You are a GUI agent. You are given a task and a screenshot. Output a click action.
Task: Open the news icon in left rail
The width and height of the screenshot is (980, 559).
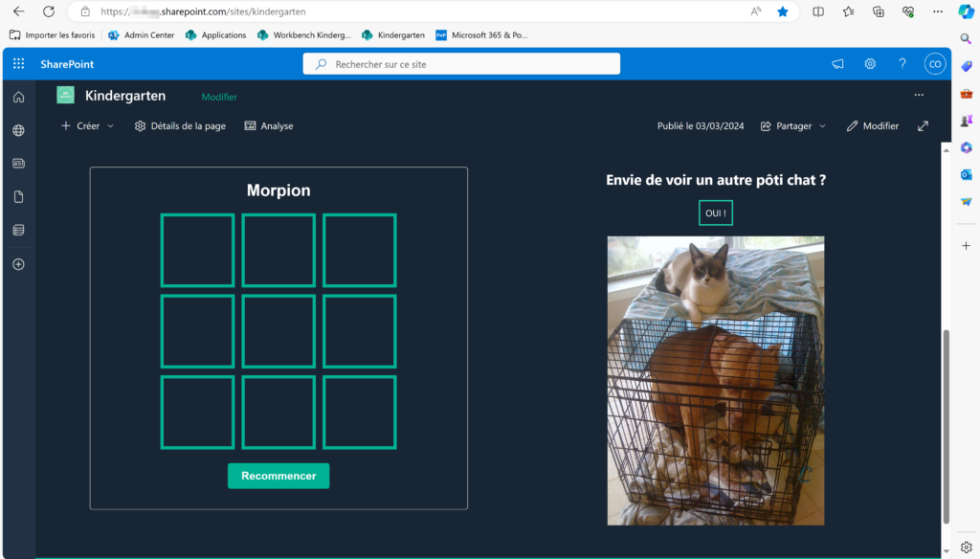coord(19,163)
